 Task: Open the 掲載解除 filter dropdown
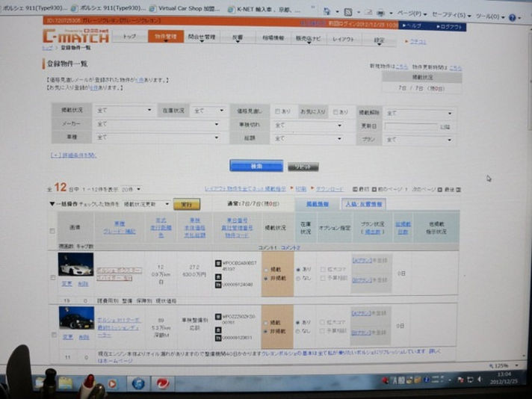[419, 113]
